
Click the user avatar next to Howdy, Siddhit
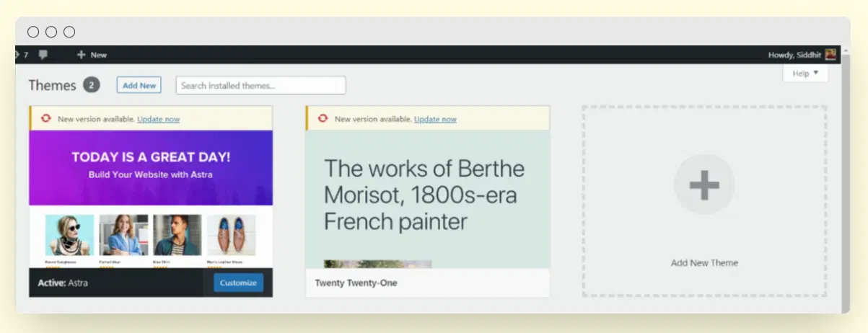[x=830, y=55]
